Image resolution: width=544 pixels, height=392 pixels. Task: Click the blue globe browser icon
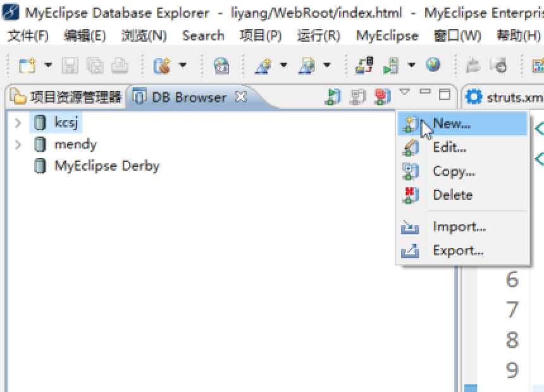point(433,65)
